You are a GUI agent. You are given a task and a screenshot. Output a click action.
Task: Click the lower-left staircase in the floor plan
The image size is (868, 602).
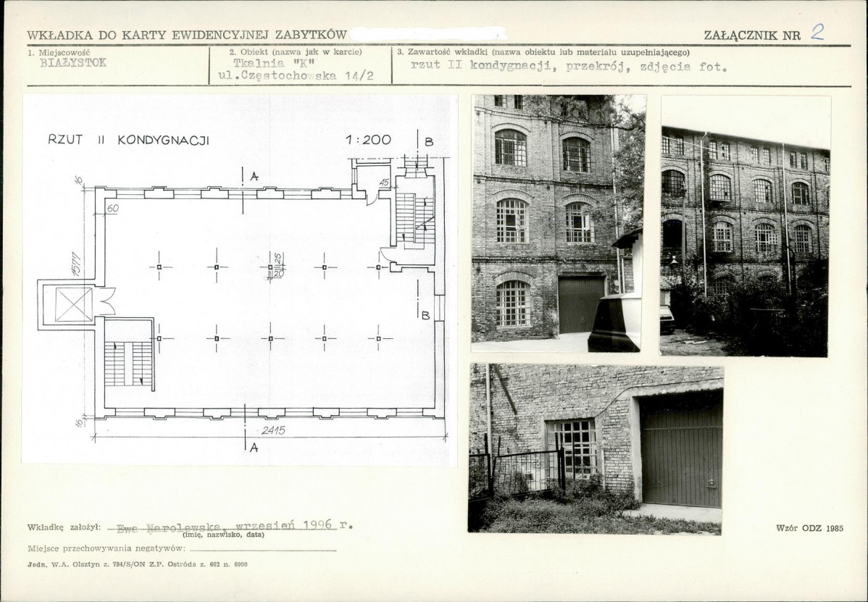tap(128, 363)
